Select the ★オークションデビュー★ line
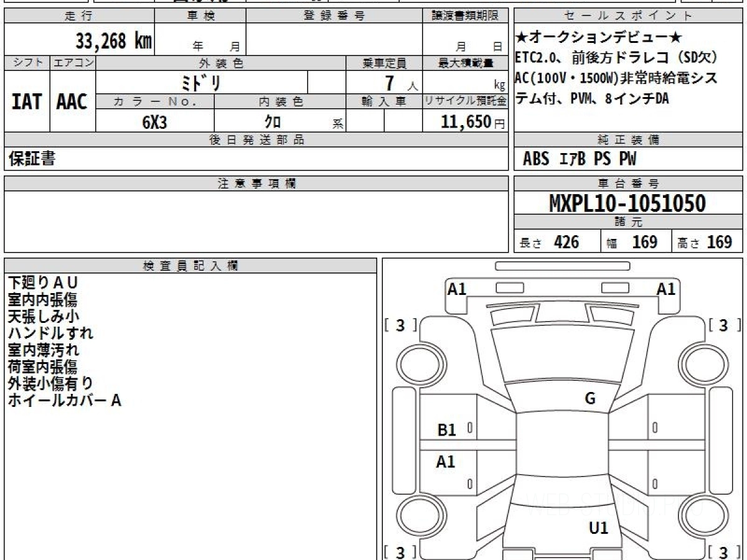The image size is (747, 560). (x=598, y=38)
